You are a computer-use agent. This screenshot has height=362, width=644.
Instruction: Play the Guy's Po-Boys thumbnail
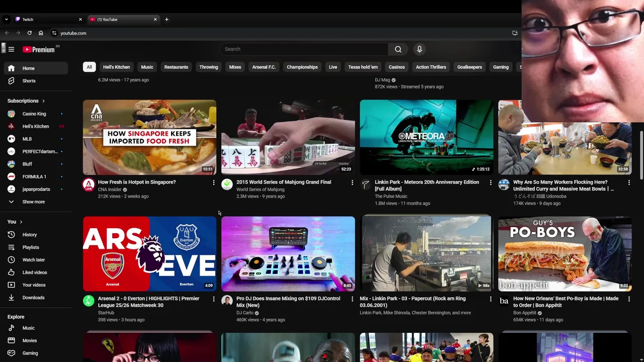pyautogui.click(x=565, y=253)
